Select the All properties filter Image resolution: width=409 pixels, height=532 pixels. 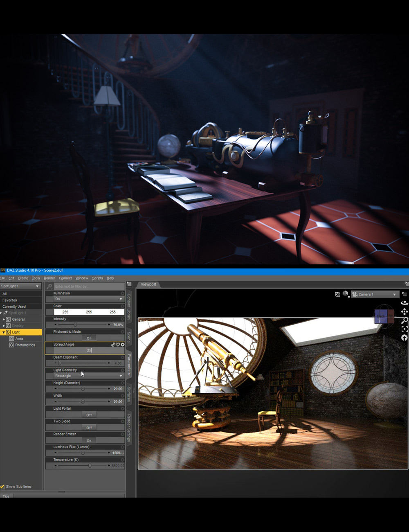point(21,294)
